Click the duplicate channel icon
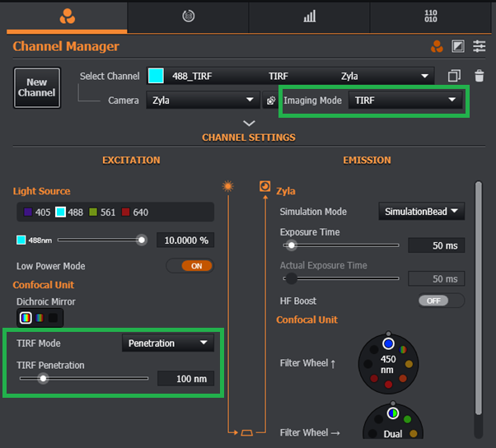 tap(454, 76)
